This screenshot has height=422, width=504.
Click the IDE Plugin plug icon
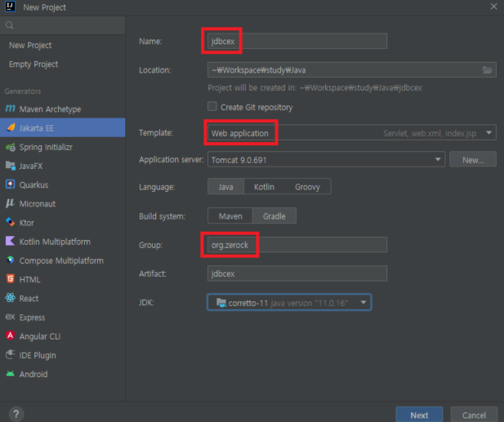11,354
